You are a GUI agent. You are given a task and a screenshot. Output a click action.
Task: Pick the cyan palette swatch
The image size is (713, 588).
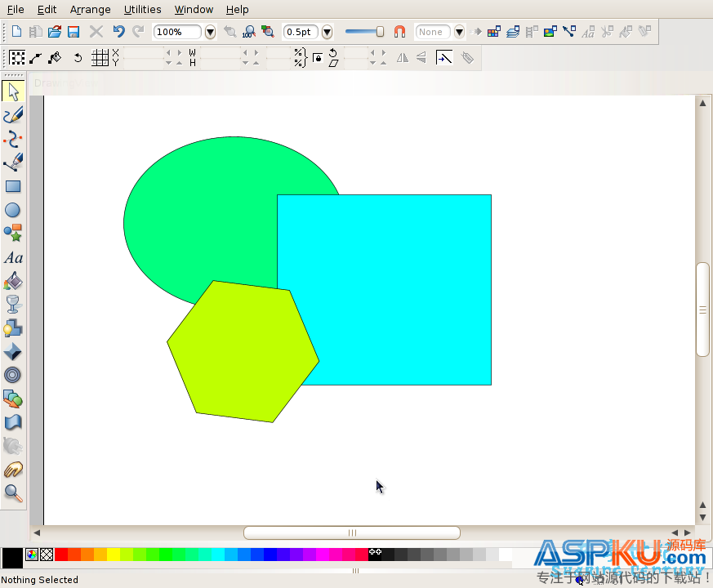coord(218,555)
